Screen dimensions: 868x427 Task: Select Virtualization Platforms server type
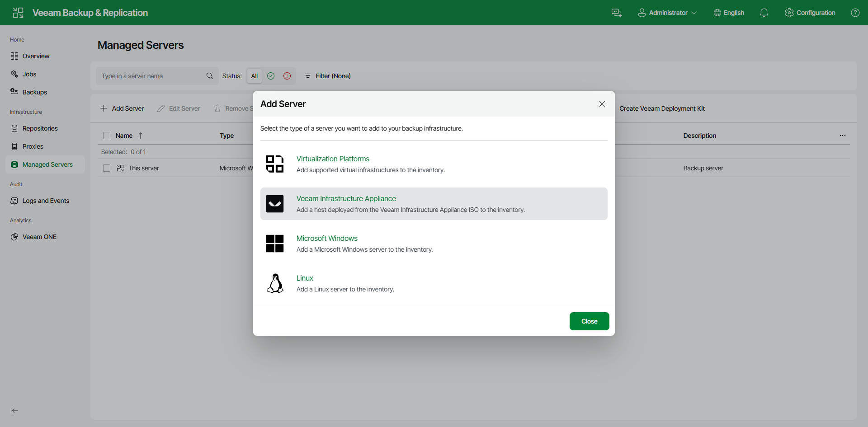tap(434, 164)
